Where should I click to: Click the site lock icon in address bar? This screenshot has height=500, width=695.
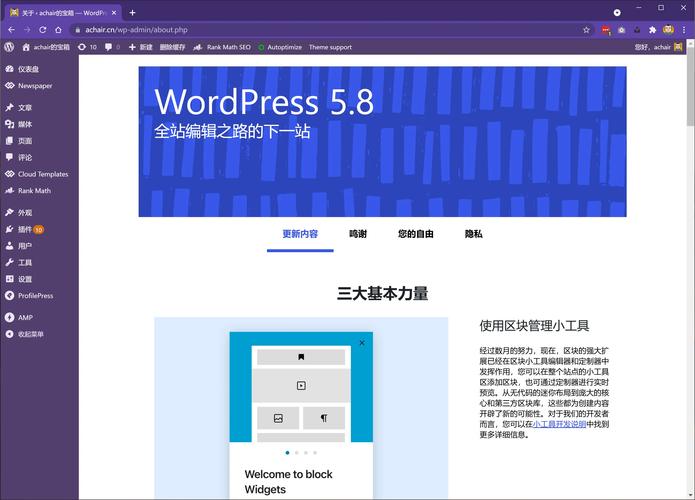coord(78,30)
